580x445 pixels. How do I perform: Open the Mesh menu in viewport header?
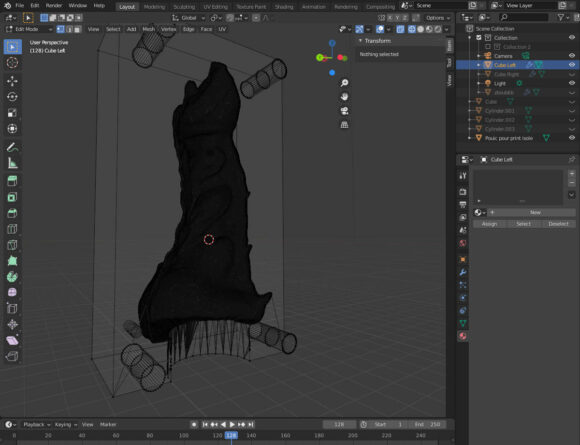(x=149, y=29)
